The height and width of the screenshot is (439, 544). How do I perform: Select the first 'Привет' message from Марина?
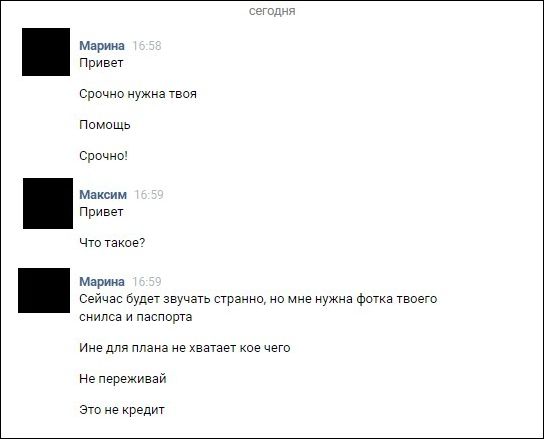(x=101, y=63)
